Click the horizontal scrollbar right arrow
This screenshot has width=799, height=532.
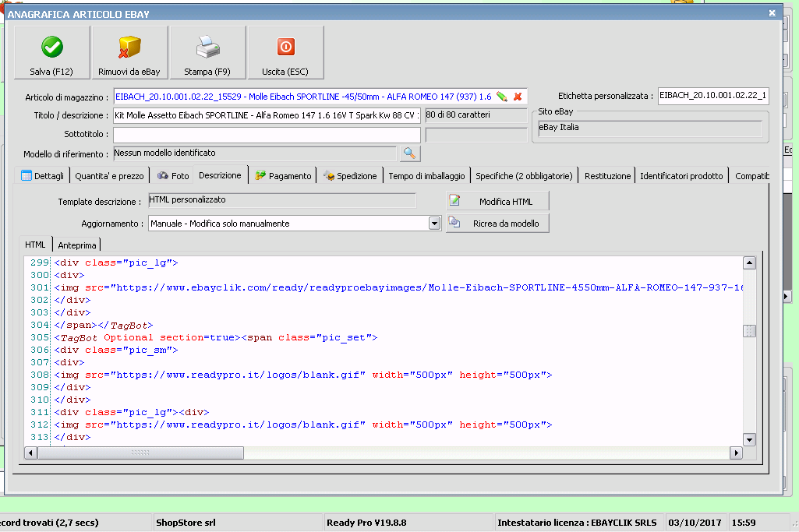pyautogui.click(x=736, y=453)
